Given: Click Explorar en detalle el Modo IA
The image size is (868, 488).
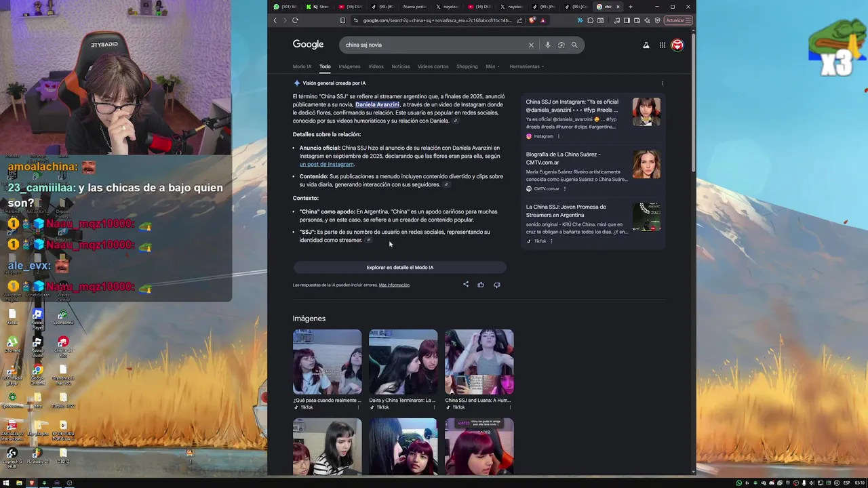Looking at the screenshot, I should click(400, 267).
